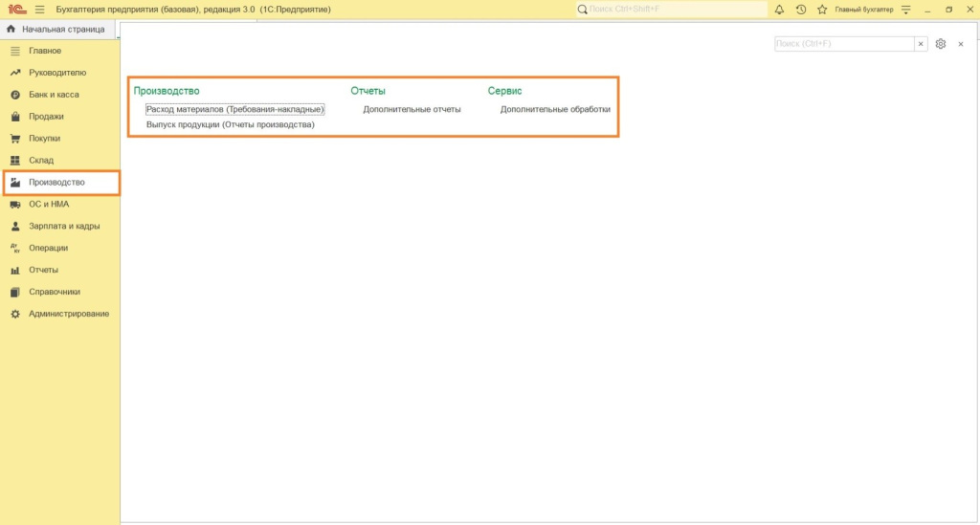Click the 1C logo icon

tap(16, 9)
